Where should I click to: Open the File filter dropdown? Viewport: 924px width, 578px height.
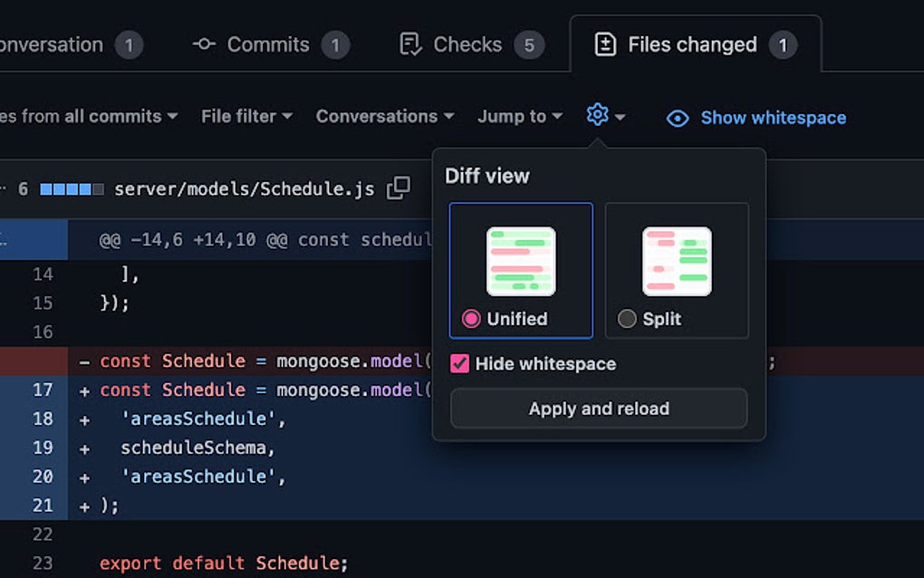pos(246,116)
